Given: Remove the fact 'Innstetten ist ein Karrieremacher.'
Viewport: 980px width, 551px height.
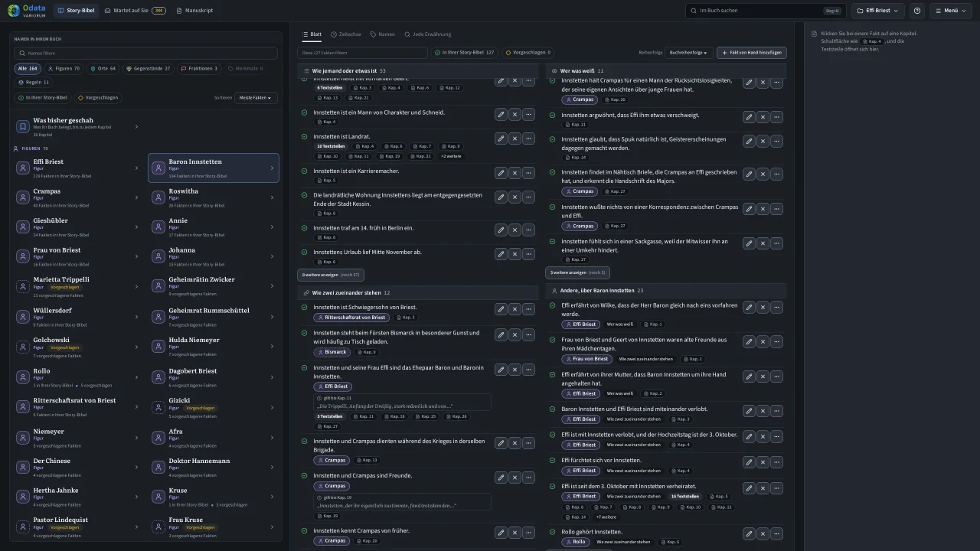Looking at the screenshot, I should pos(514,173).
